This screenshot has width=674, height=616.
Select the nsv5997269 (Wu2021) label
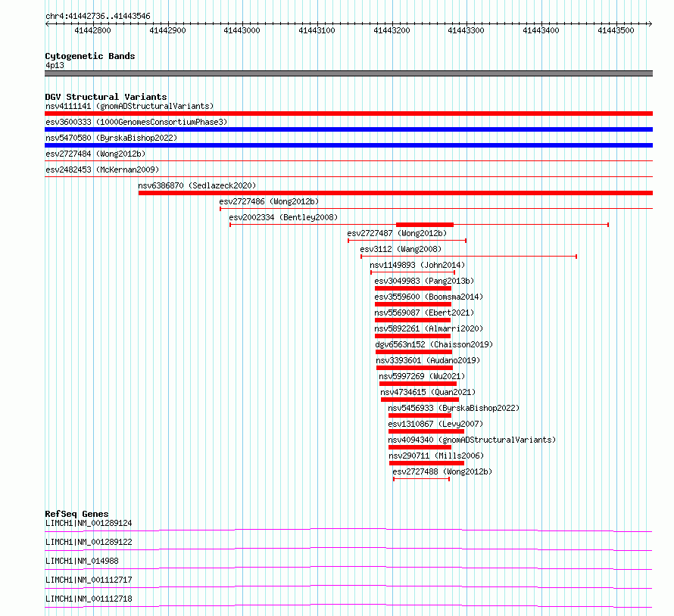pyautogui.click(x=422, y=376)
